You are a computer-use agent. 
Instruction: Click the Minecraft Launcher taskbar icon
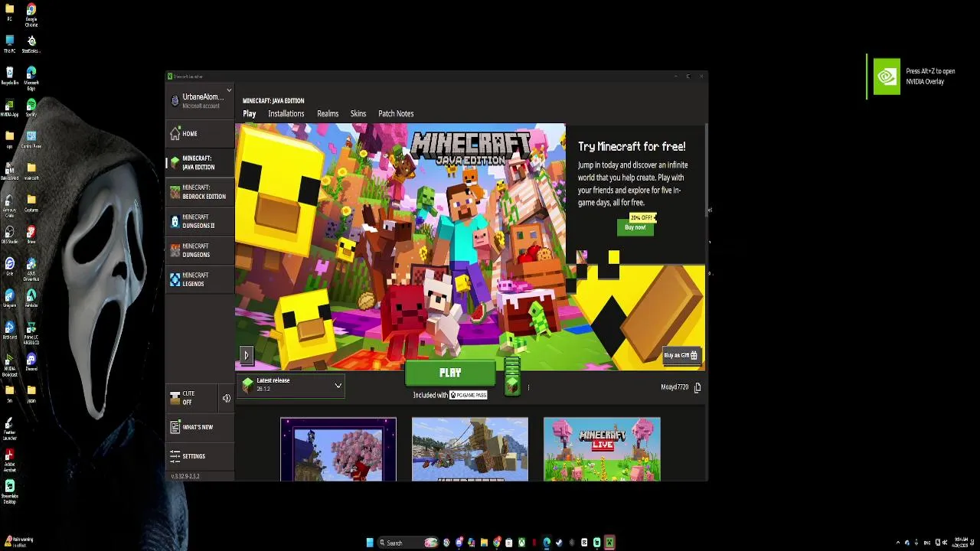609,543
